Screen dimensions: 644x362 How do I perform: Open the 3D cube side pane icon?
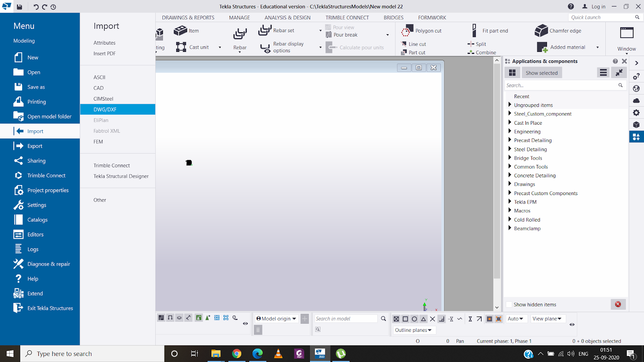coord(636,125)
